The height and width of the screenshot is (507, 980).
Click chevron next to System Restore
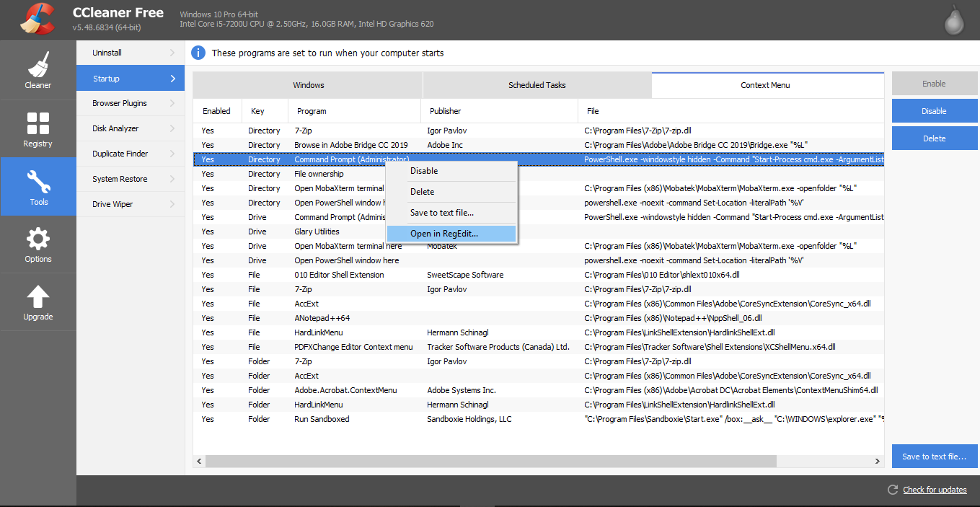pos(172,179)
